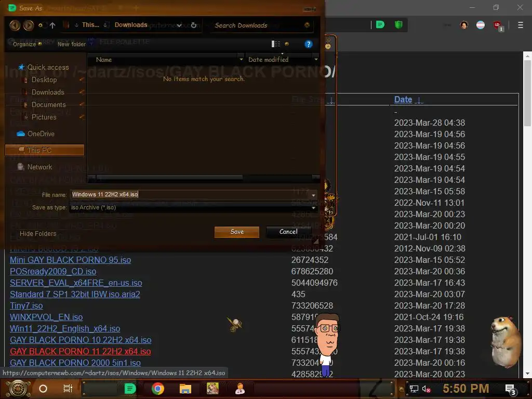
Task: Open the doctor-figure taskbar app
Action: [240, 389]
